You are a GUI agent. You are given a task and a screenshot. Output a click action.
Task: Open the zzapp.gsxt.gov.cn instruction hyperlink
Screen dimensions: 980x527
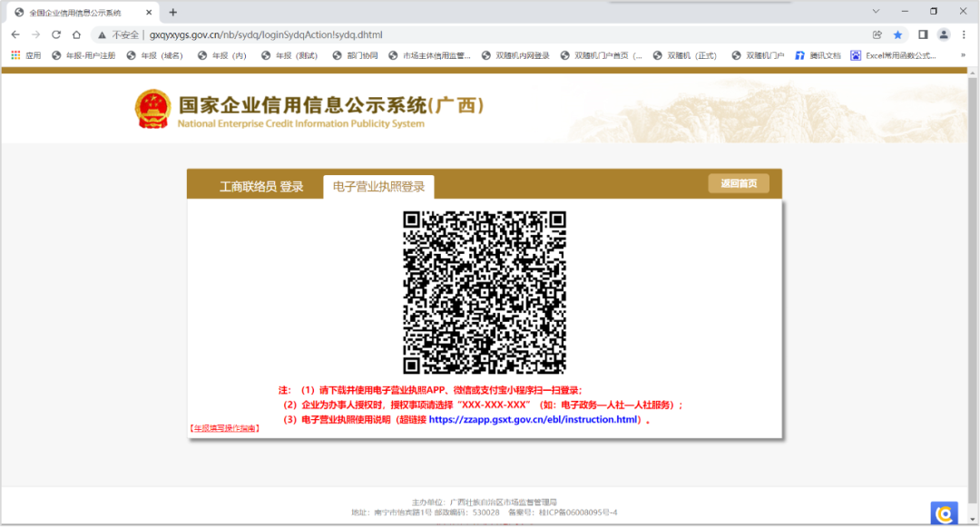(534, 420)
